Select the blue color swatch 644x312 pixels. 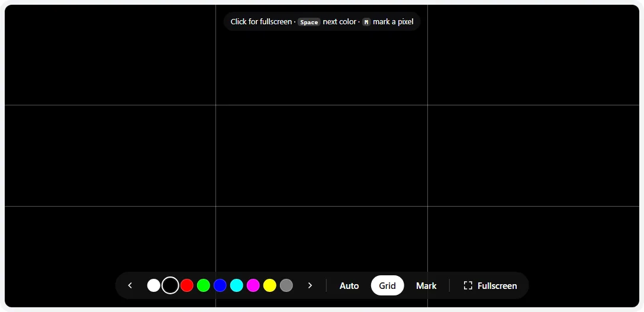click(x=220, y=285)
